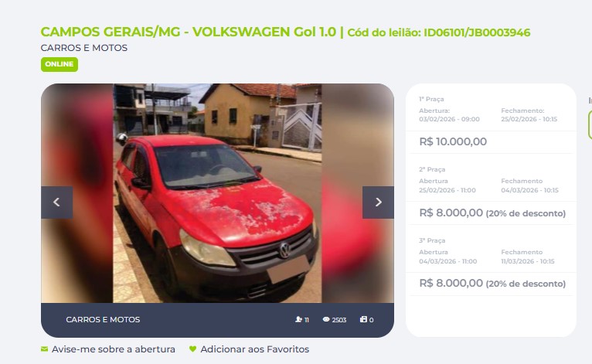Click the Avise-me sobre a abertura link
Screen dimensions: 592x364
pyautogui.click(x=114, y=349)
